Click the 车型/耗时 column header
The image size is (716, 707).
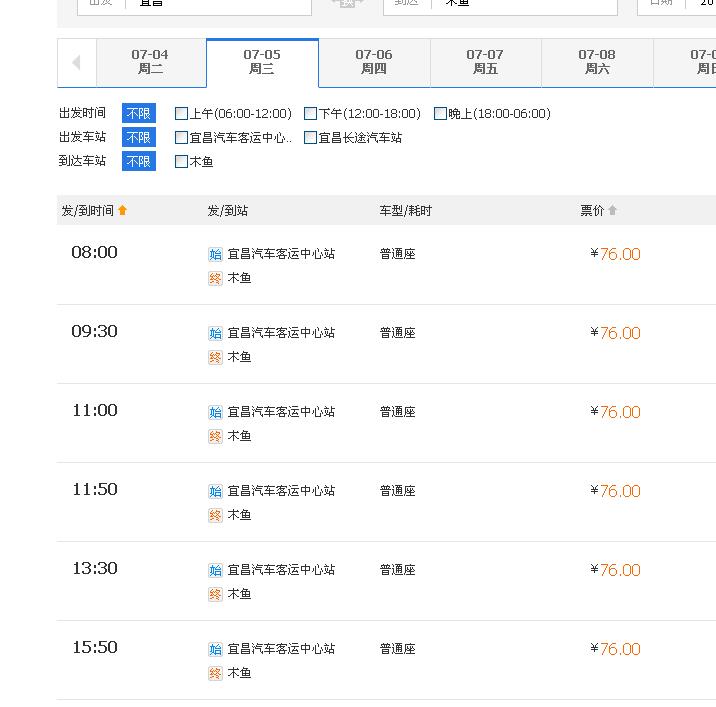[x=405, y=211]
